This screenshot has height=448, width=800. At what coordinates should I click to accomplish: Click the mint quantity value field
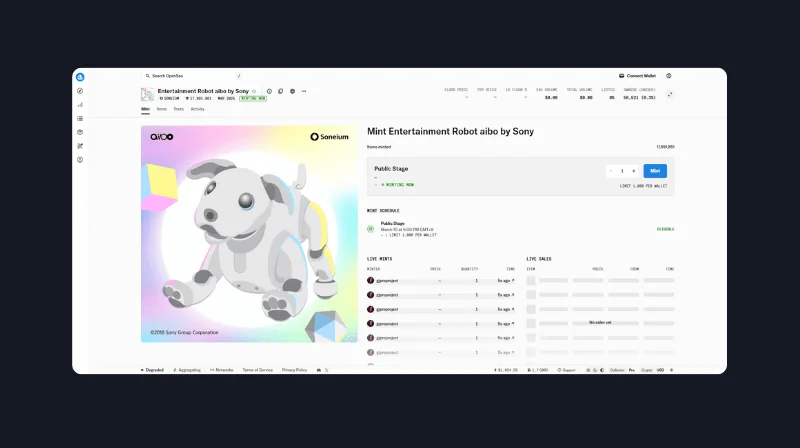click(622, 171)
